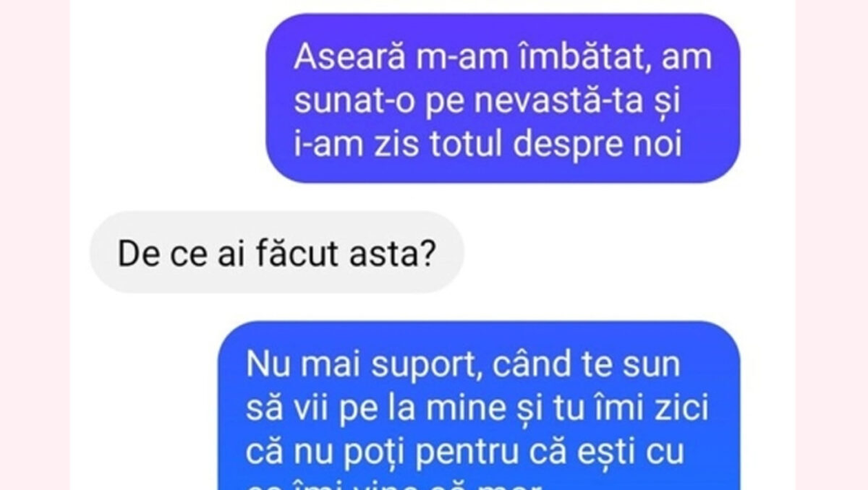Select the gray reply "De ce ai făcut asta?"
Viewport: 868px width, 490px height.
click(x=276, y=253)
